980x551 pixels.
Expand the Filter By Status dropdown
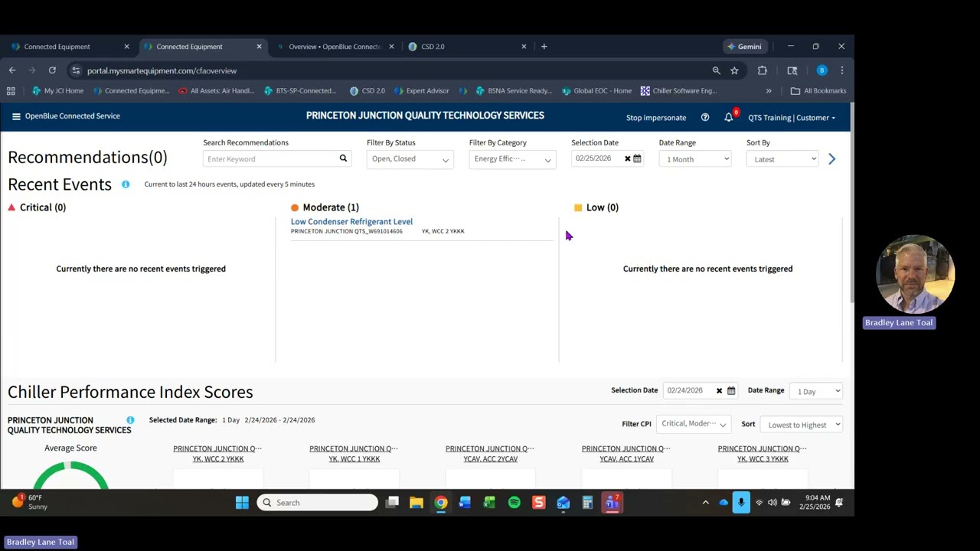coord(410,159)
